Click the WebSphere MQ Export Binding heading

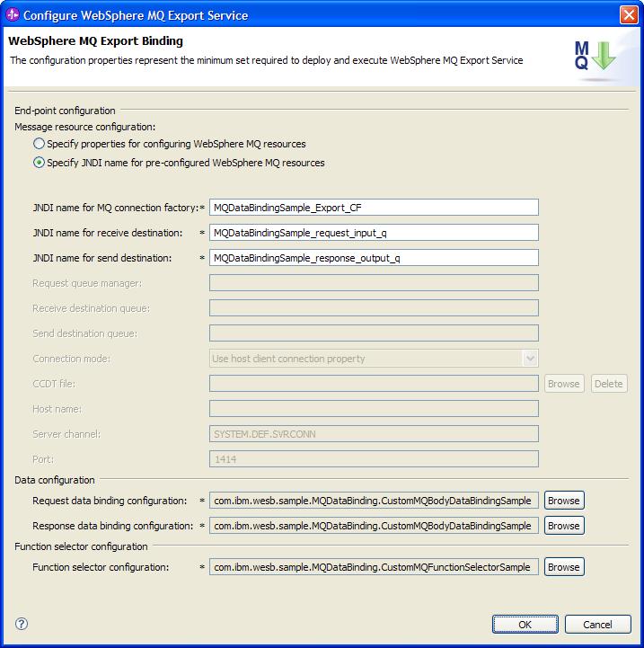pyautogui.click(x=95, y=41)
